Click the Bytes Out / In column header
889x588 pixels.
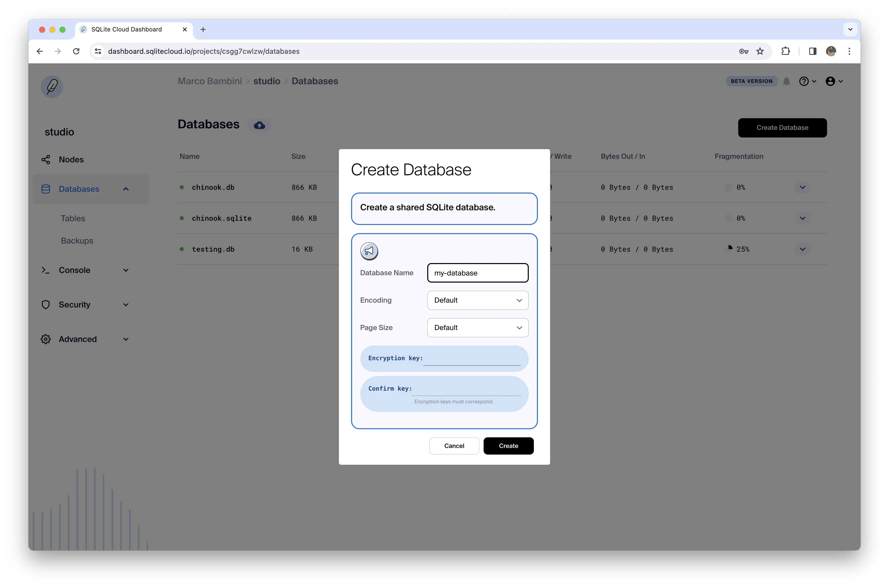point(623,156)
